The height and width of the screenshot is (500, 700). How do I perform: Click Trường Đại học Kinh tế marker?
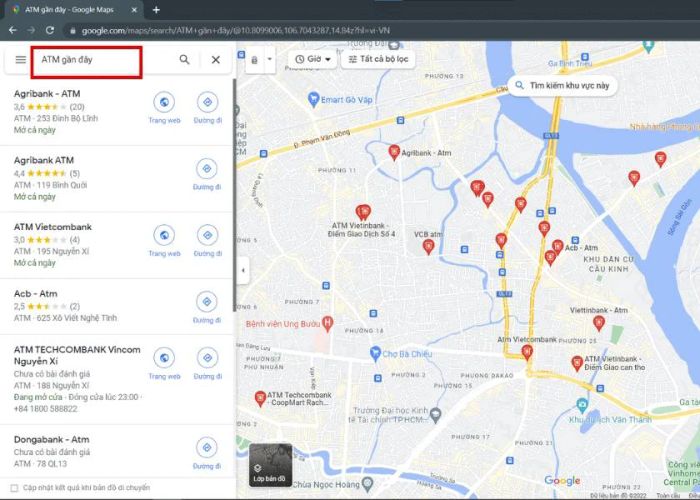pyautogui.click(x=436, y=416)
